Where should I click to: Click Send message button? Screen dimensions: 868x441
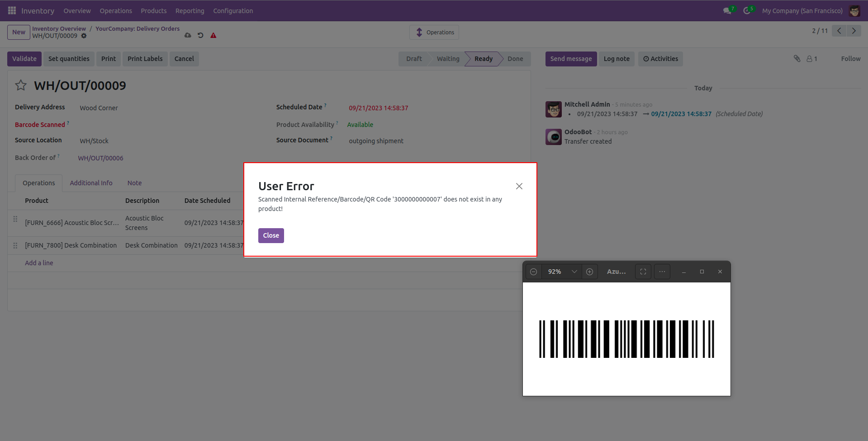pyautogui.click(x=571, y=59)
